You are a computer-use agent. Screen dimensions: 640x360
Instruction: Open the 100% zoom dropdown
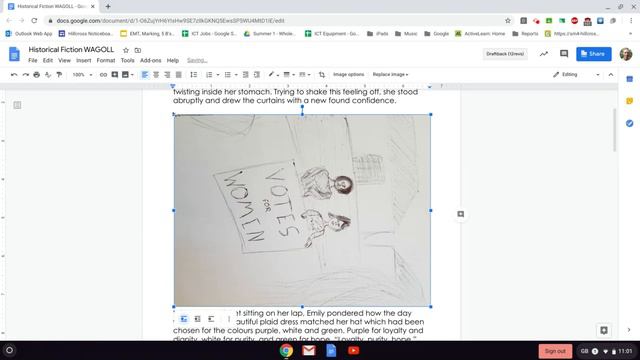(82, 75)
